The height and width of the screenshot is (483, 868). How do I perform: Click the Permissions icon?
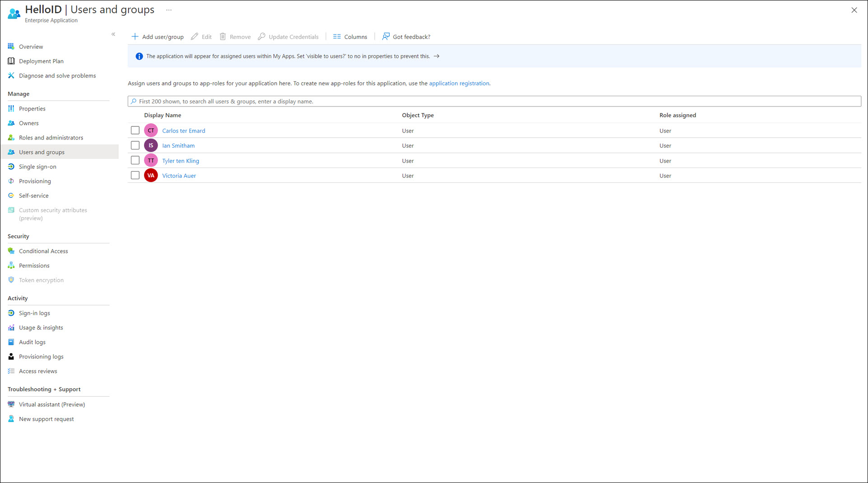click(11, 265)
